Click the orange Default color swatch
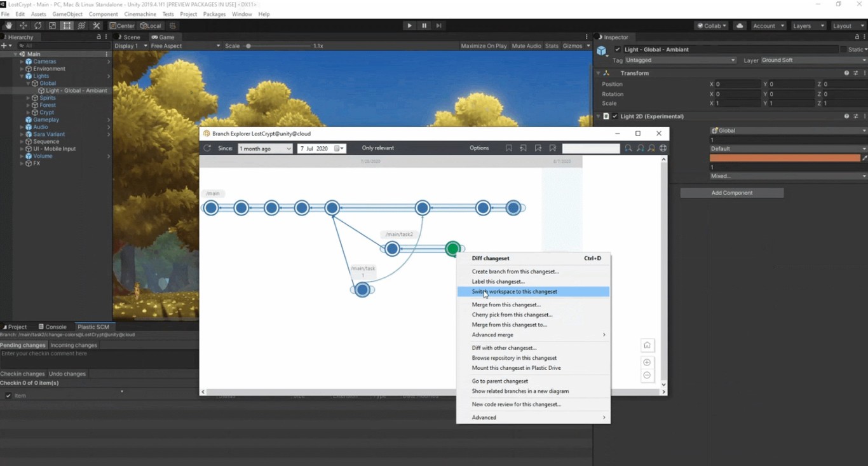The width and height of the screenshot is (868, 466). pos(785,158)
